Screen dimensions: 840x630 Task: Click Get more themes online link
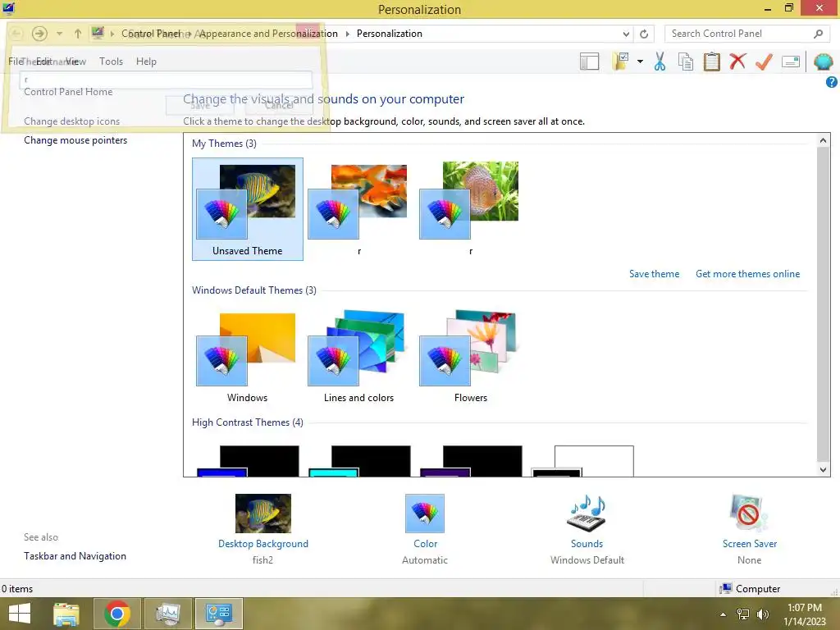747,274
